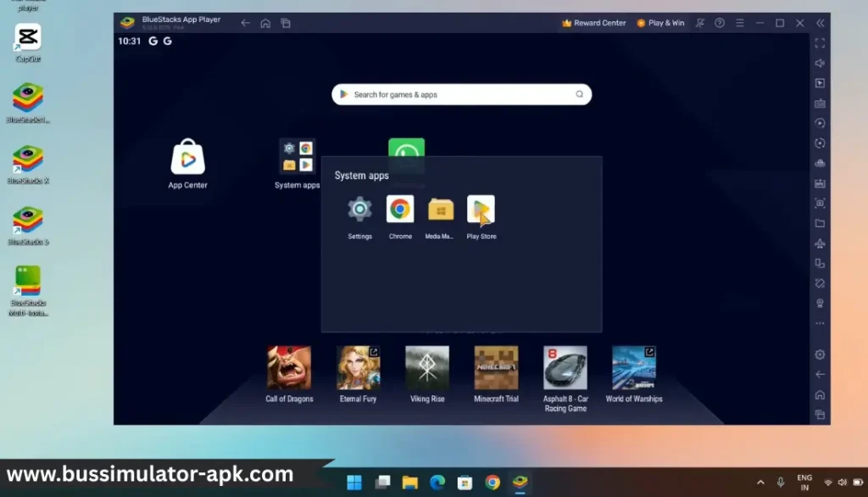Open the App Center
This screenshot has height=497, width=868.
187,158
